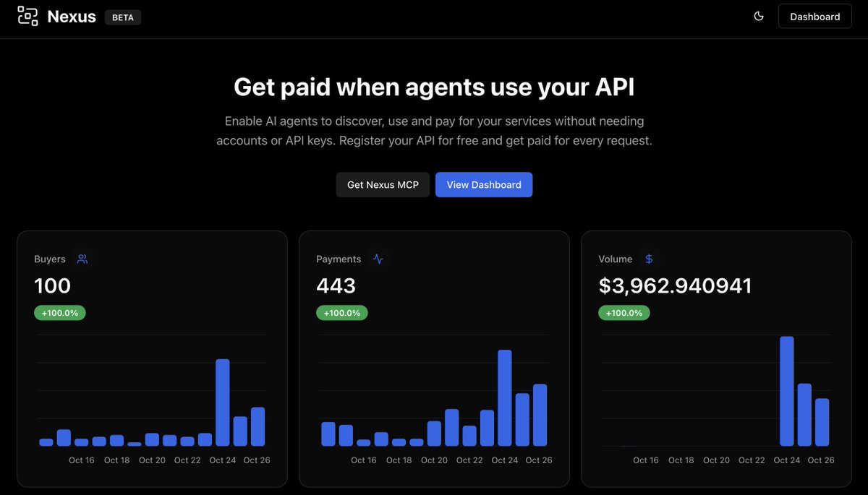Click the Get Nexus MCP button
This screenshot has height=495, width=868.
[x=383, y=184]
